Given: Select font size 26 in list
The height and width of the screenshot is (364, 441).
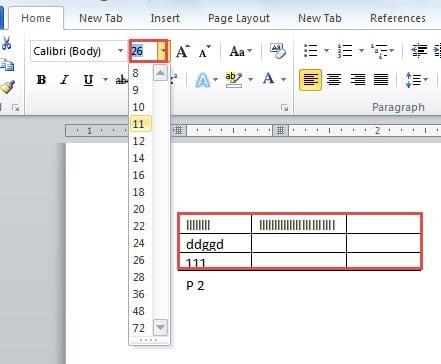Looking at the screenshot, I should (141, 260).
